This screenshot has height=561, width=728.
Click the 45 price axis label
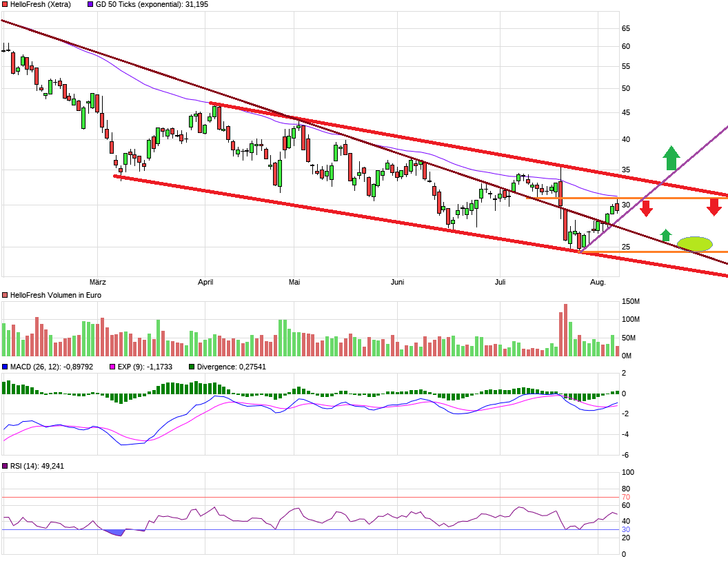tap(626, 113)
